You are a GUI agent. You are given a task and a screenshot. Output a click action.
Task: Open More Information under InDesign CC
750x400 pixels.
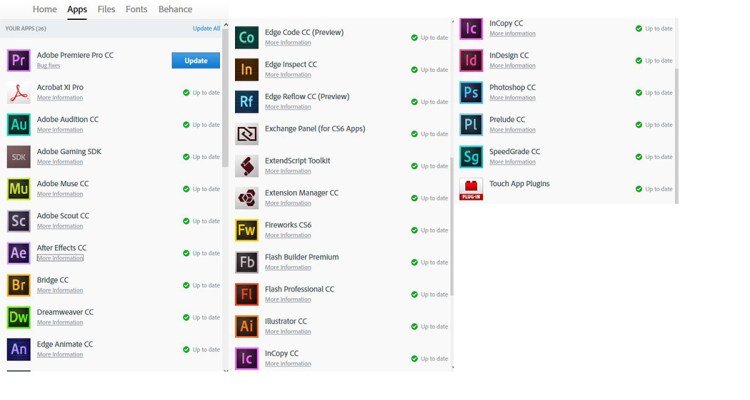[x=512, y=66]
